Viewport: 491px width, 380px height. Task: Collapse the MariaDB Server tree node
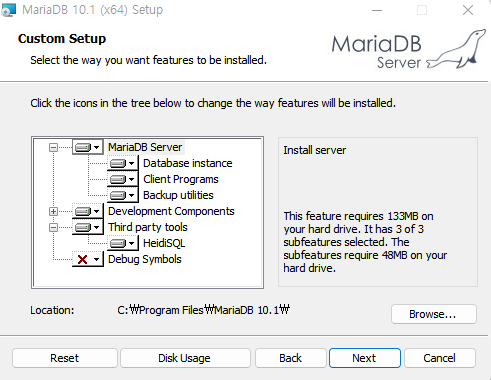click(x=53, y=147)
